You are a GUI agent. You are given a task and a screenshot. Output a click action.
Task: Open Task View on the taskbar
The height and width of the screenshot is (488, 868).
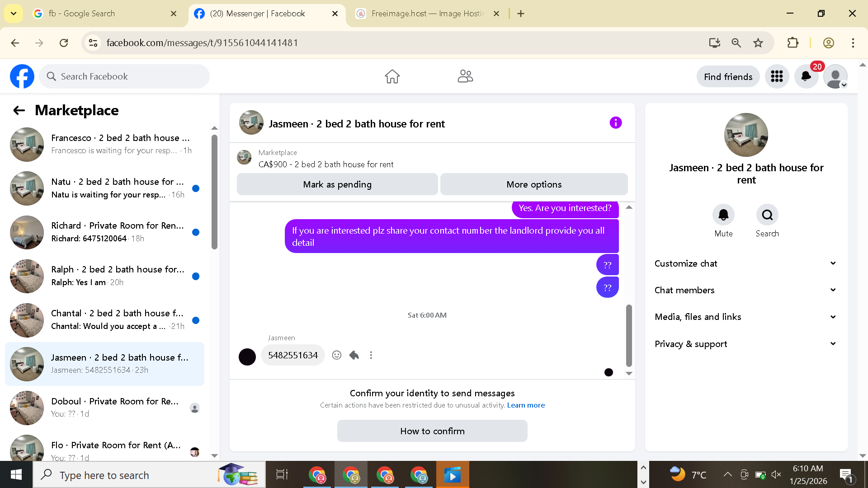pos(282,475)
